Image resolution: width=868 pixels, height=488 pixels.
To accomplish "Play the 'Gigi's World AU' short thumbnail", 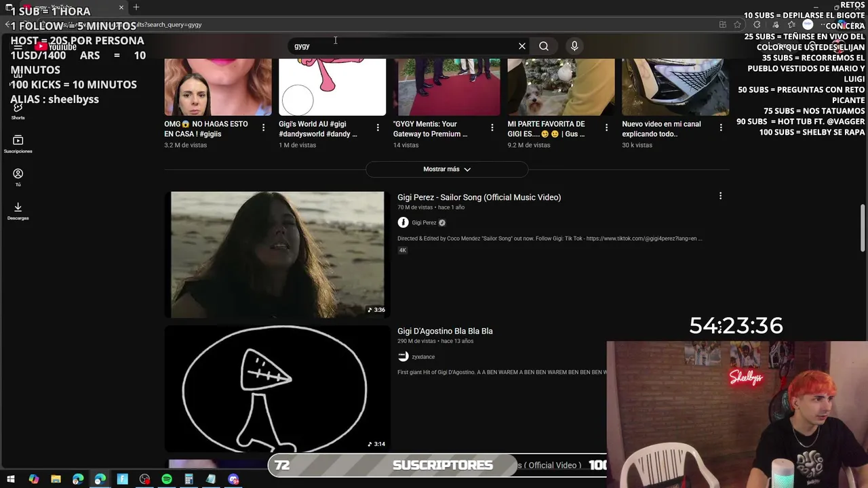I will click(332, 87).
